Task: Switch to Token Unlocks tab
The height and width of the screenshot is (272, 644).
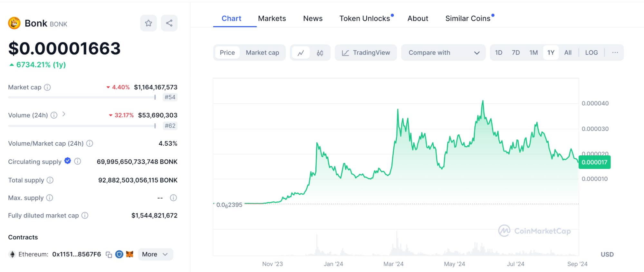Action: click(x=365, y=18)
